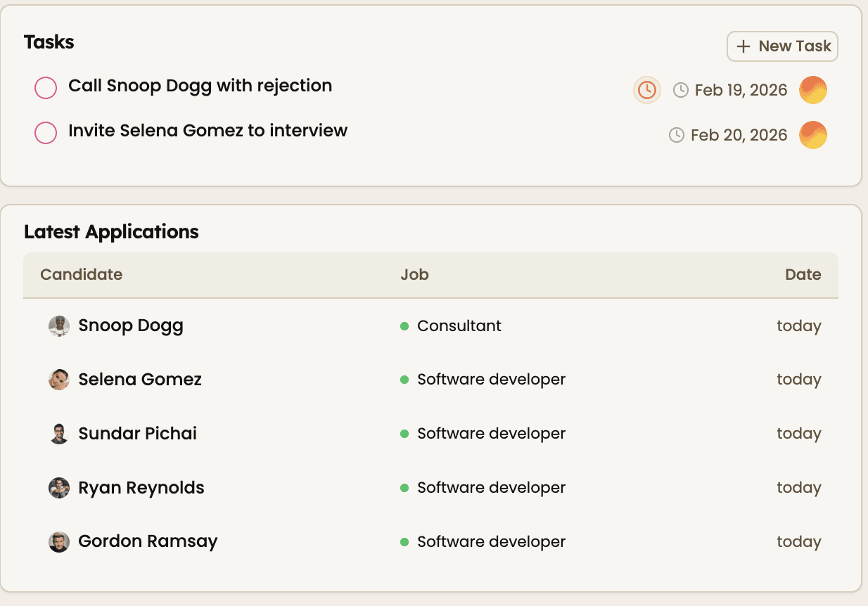
Task: Click the Consultant job for Snoop Dogg
Action: pyautogui.click(x=459, y=326)
